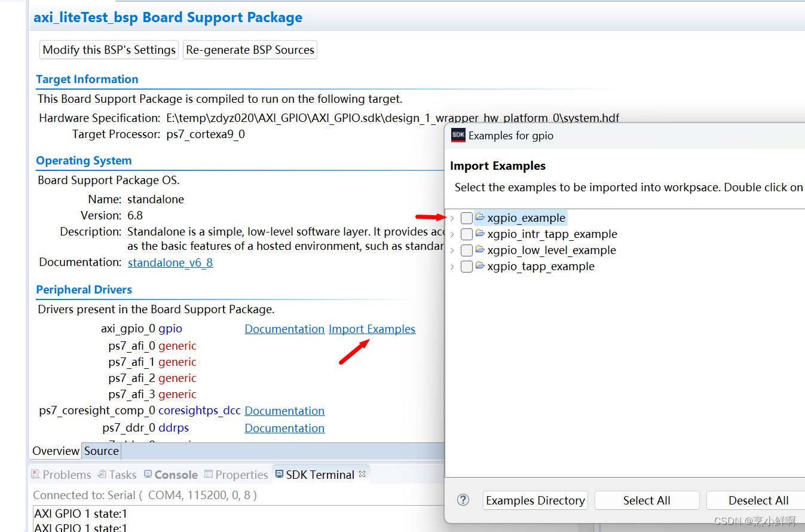This screenshot has width=805, height=532.
Task: Click the Tasks tab icon
Action: 102,474
